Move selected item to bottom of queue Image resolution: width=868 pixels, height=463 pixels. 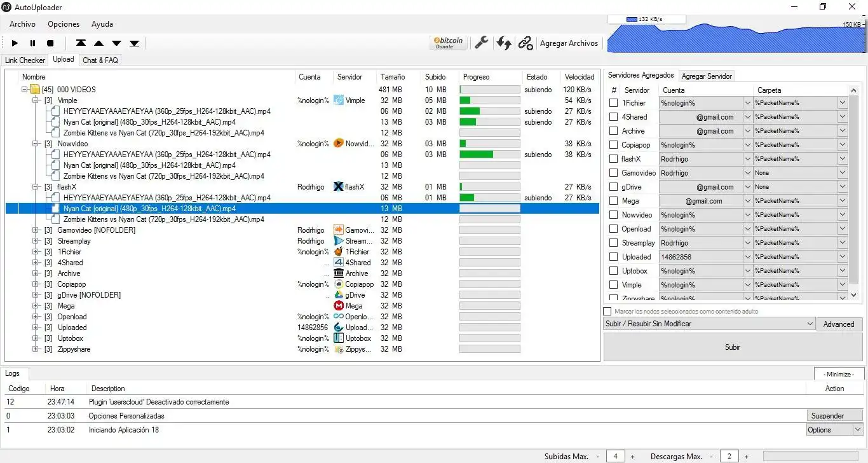tap(134, 43)
